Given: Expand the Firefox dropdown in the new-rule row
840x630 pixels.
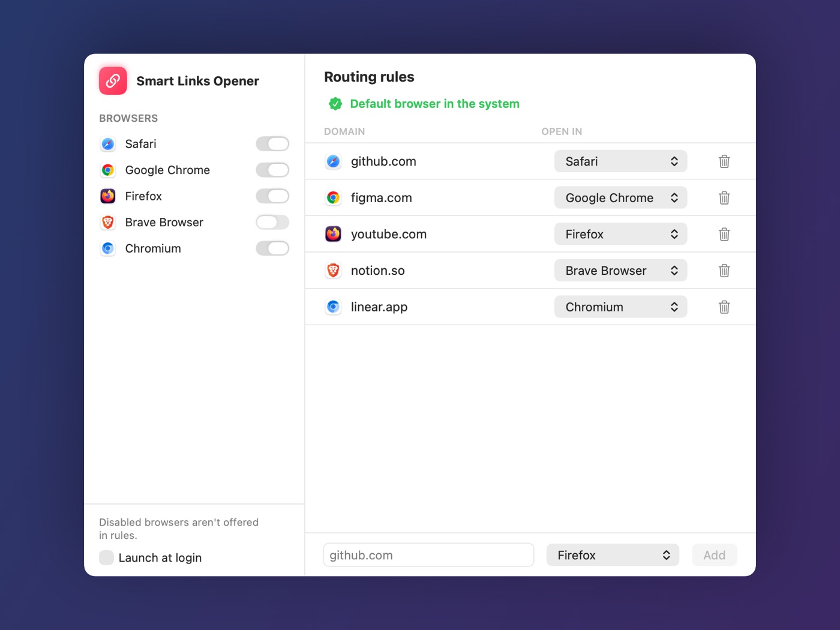Looking at the screenshot, I should 613,555.
